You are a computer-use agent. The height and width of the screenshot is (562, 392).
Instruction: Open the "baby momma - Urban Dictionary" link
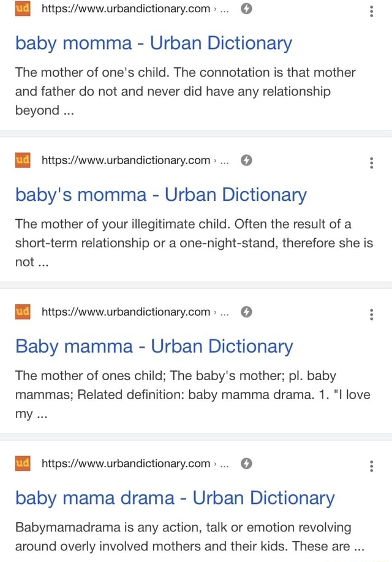pyautogui.click(x=154, y=43)
